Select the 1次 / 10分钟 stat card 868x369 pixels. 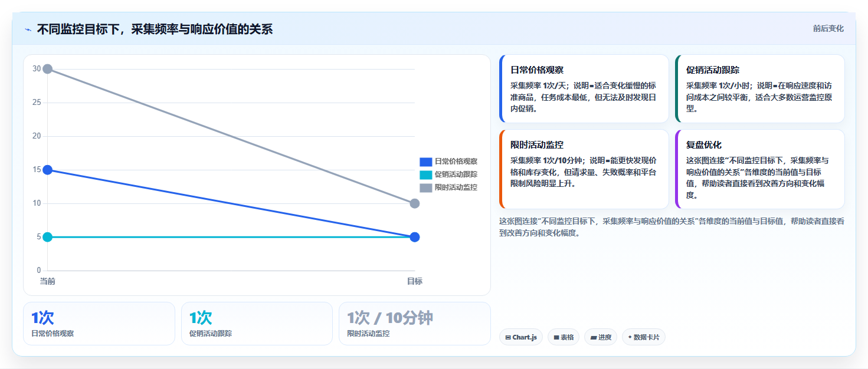coord(414,324)
